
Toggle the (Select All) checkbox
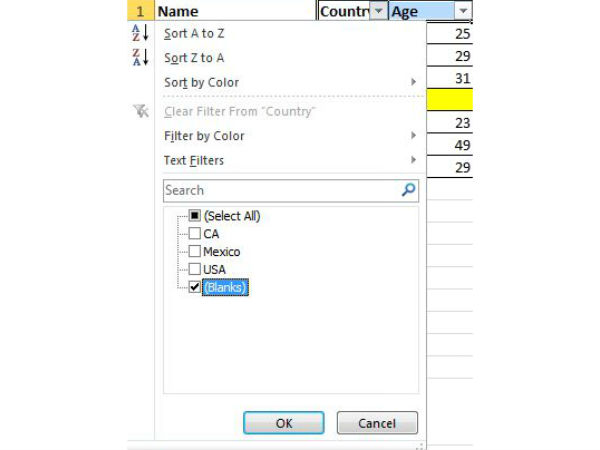pos(195,216)
